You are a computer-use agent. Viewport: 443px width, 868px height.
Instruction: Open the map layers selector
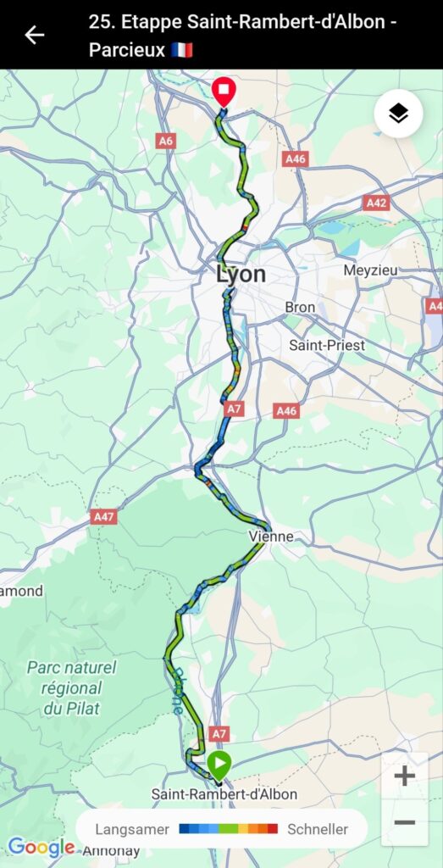398,114
